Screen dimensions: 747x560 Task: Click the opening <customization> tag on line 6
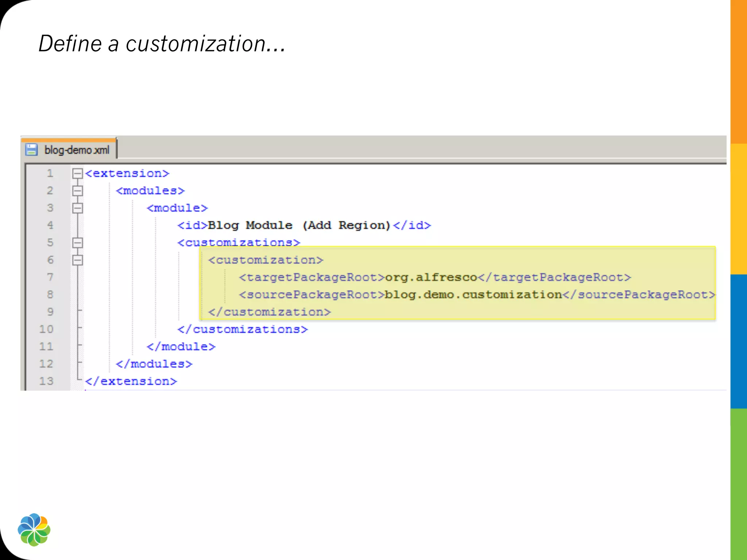(x=266, y=260)
